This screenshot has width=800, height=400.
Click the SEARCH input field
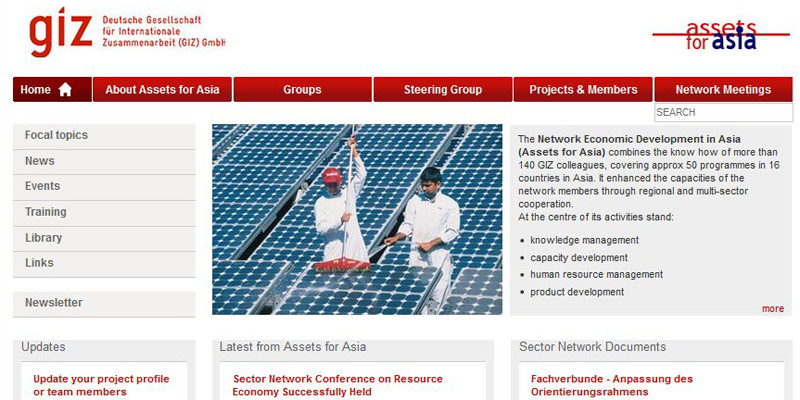coord(723,113)
